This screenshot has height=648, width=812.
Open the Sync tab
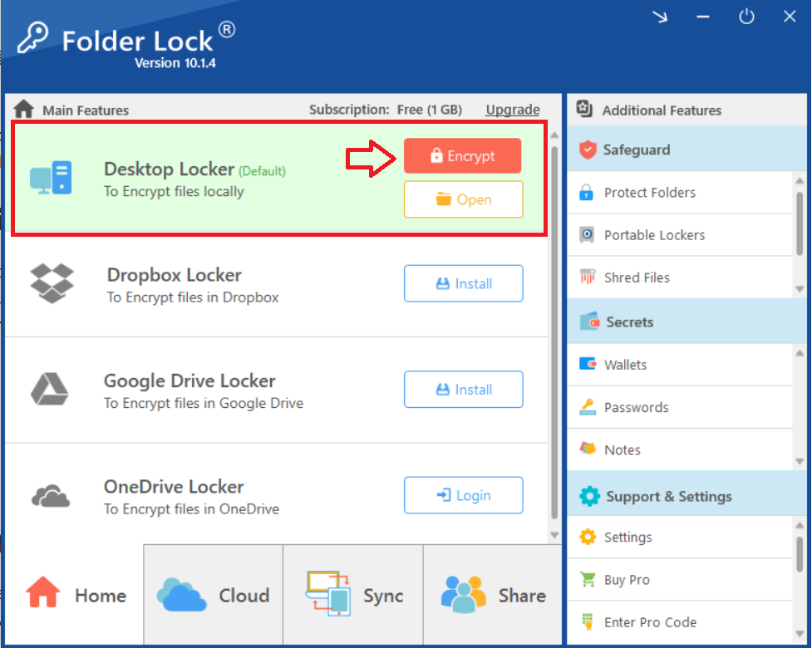tap(353, 595)
